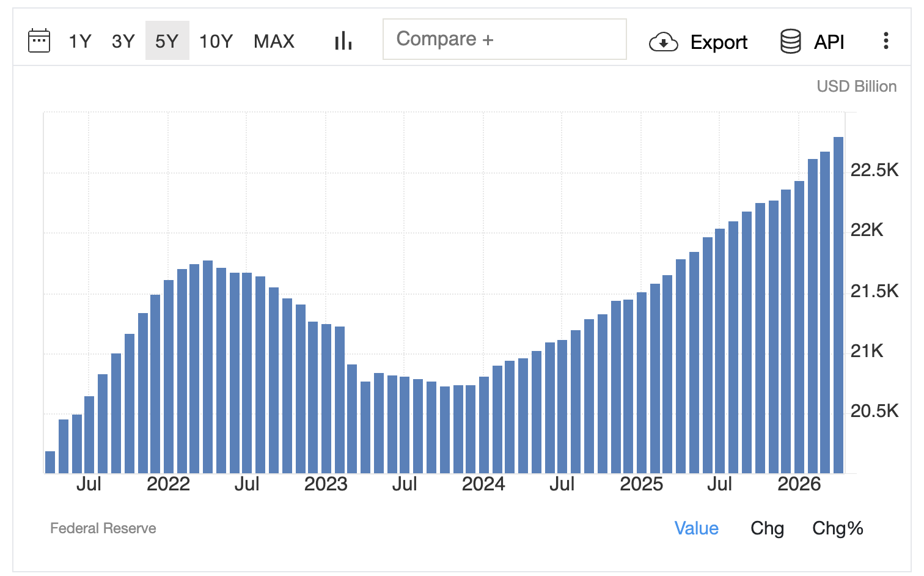Click the 21.5K axis label

click(x=875, y=291)
